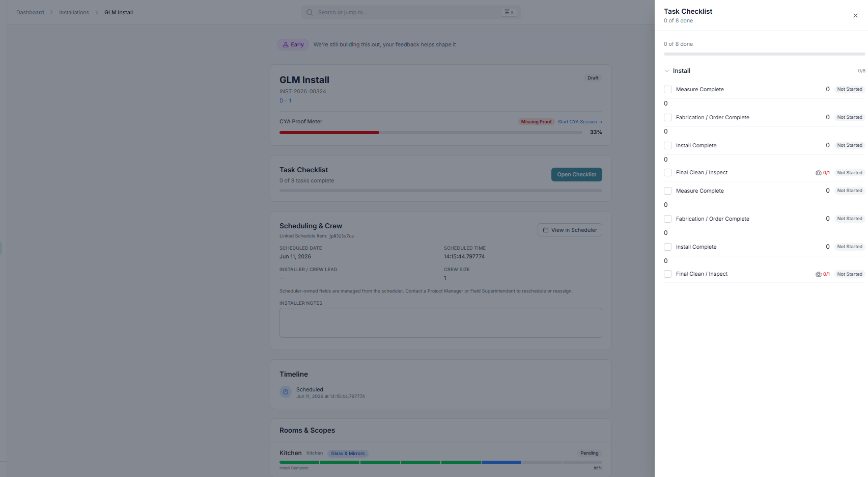Click the 0/8 count beside Install
Viewport: 868px width, 477px height.
pos(861,71)
